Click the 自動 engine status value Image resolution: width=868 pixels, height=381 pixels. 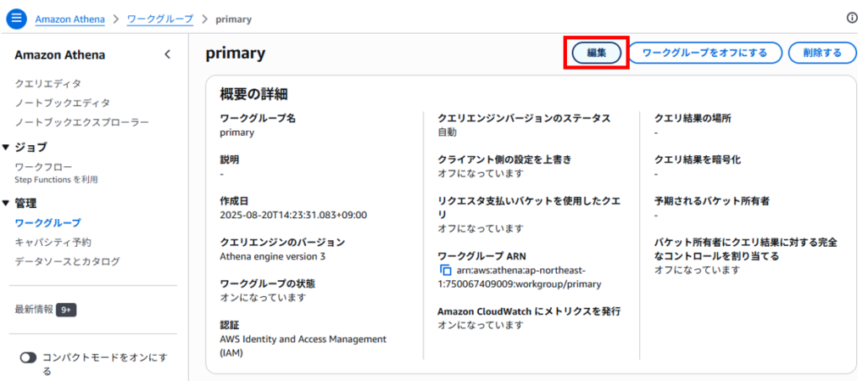tap(448, 132)
